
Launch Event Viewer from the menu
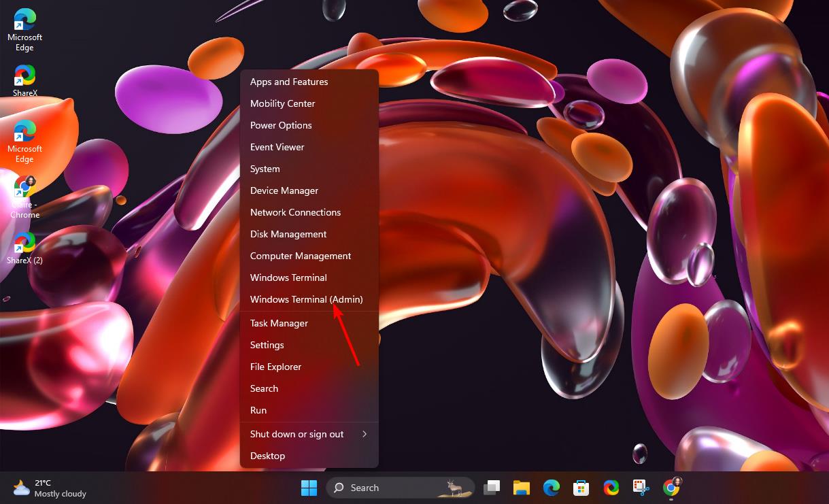coord(309,147)
